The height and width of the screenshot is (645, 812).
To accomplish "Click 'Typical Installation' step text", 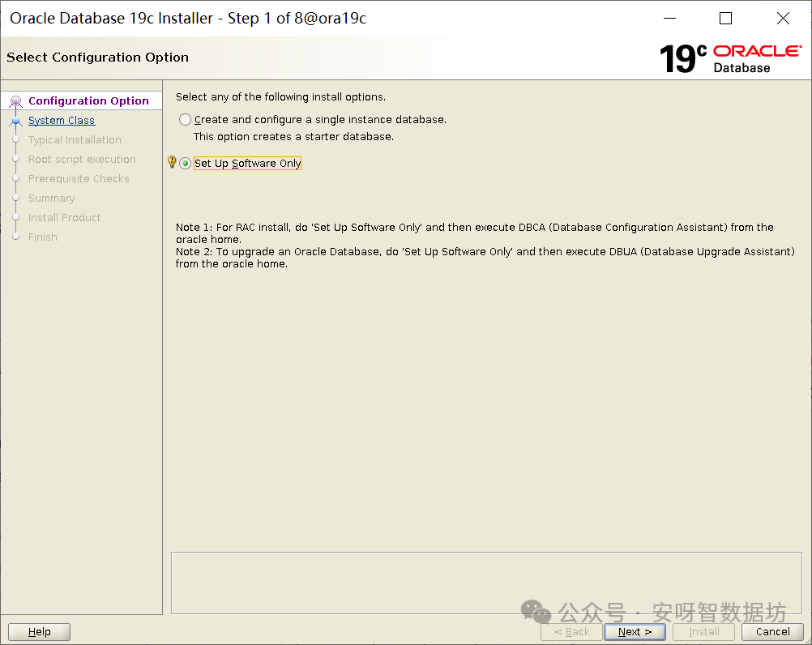I will coord(75,139).
